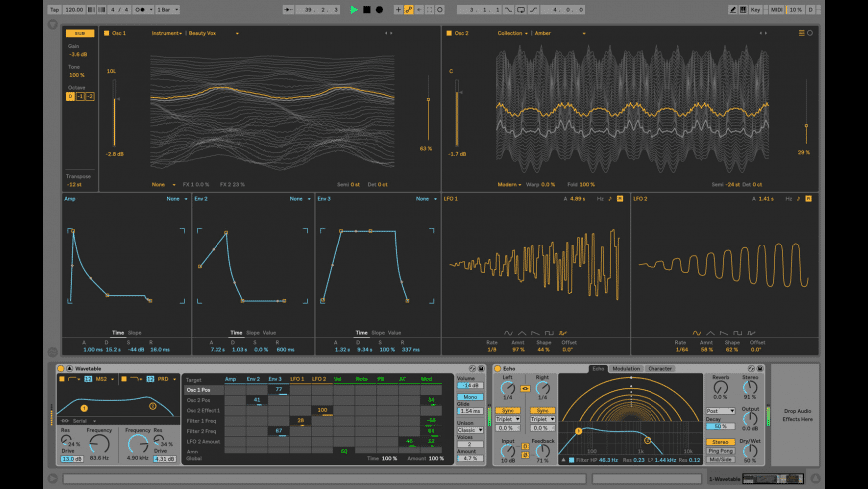Screen dimensions: 868x489
Task: Open the reverb Post location dropdown
Action: 721,410
